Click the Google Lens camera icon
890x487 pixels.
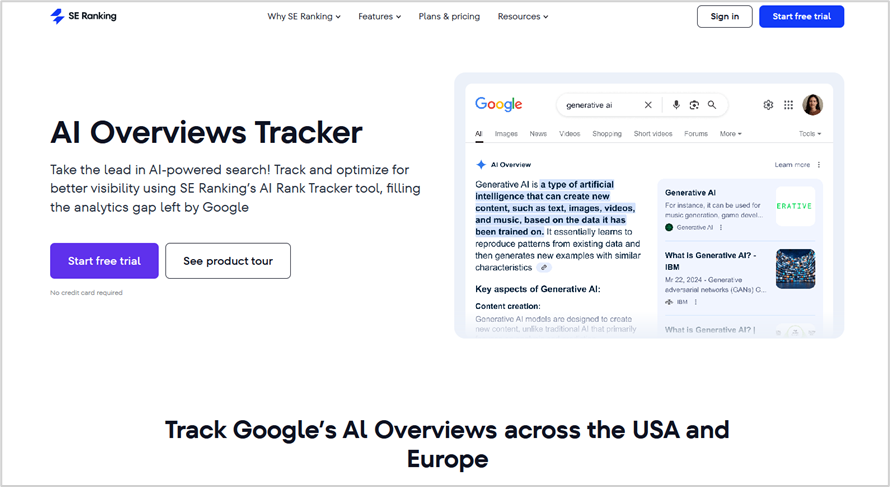(x=694, y=105)
